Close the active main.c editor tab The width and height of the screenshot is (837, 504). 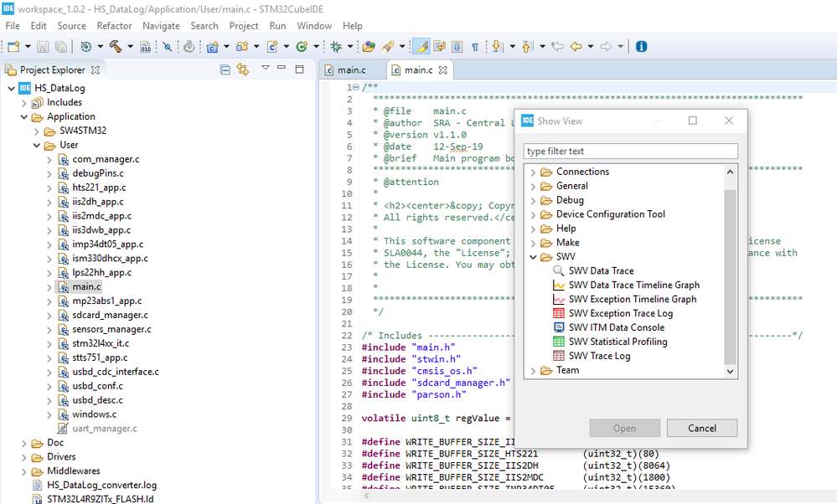[x=442, y=69]
